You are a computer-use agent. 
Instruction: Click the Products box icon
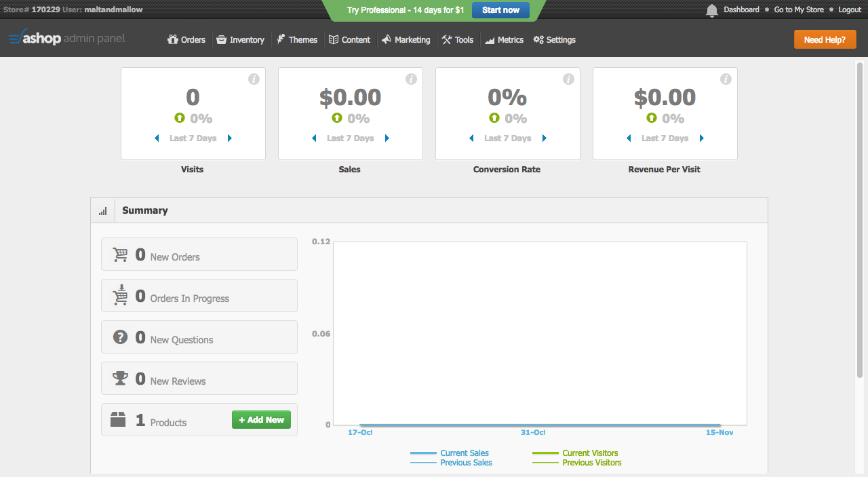point(119,420)
